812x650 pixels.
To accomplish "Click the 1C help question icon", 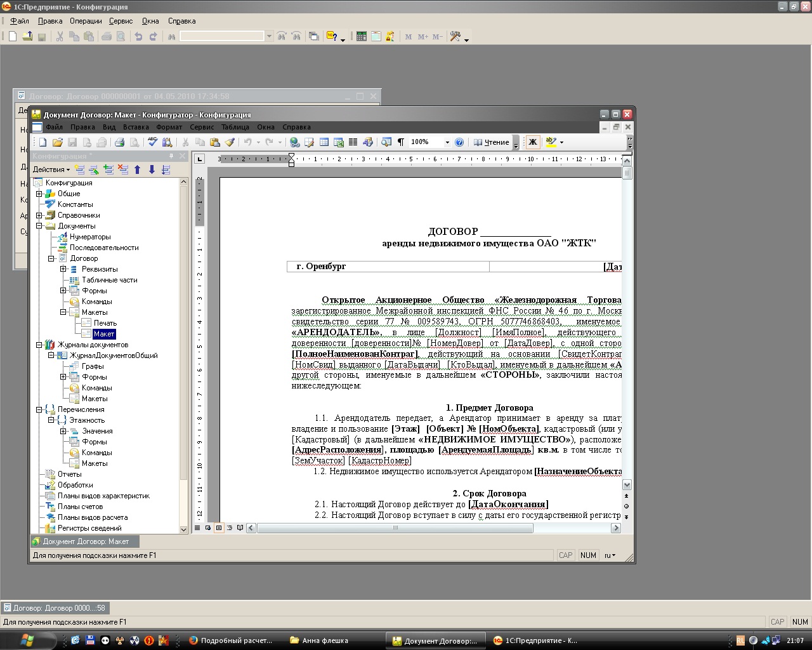I will click(332, 36).
